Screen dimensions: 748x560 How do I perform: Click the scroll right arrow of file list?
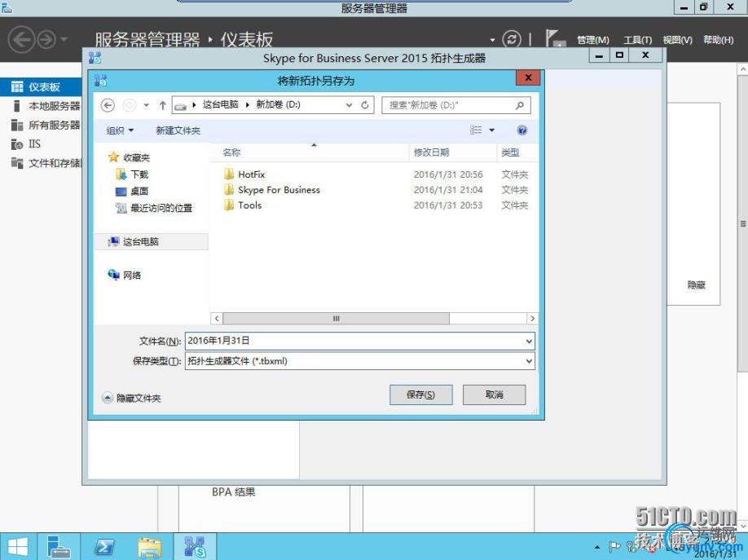(532, 319)
